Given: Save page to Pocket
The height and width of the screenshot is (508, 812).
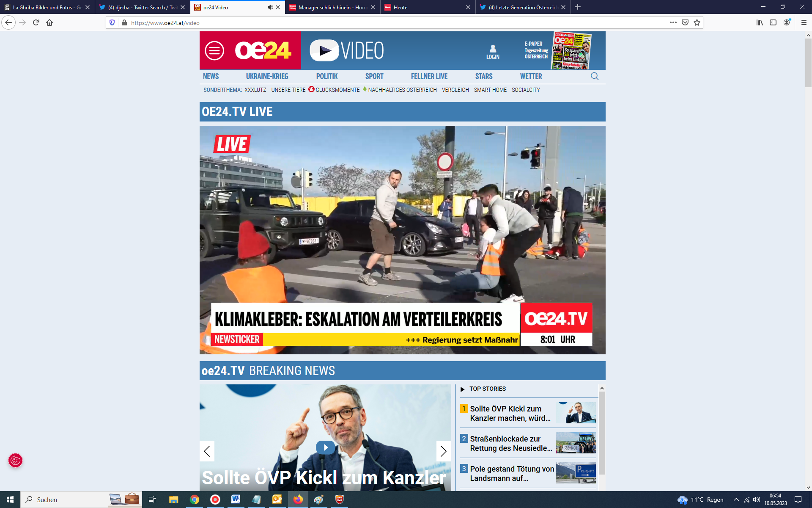Looking at the screenshot, I should click(x=685, y=22).
